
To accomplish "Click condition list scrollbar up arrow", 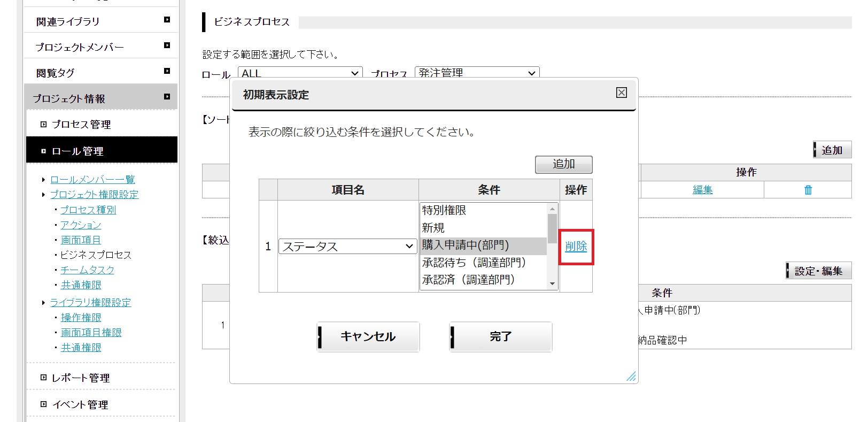I will click(x=552, y=209).
